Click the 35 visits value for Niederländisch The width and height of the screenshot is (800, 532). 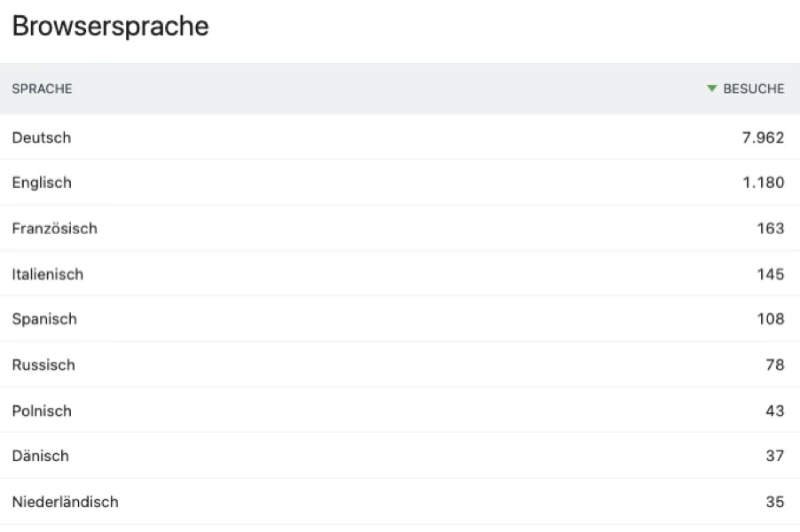[x=774, y=502]
